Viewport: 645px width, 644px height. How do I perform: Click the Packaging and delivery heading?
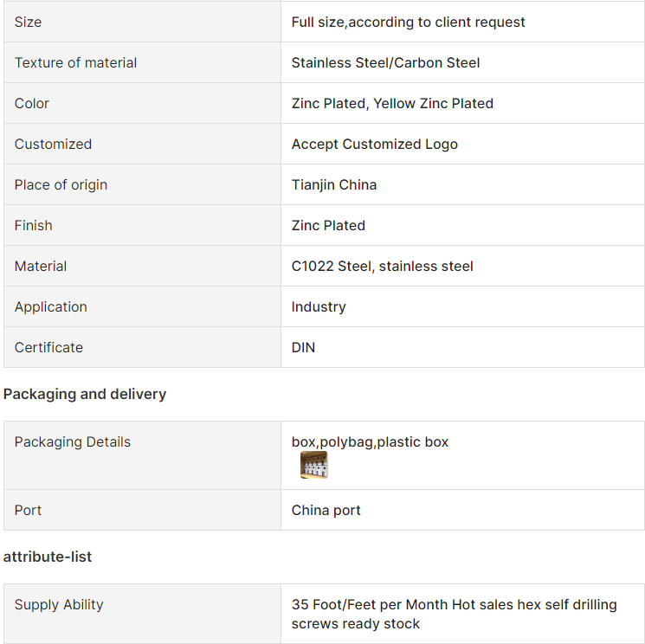(85, 394)
